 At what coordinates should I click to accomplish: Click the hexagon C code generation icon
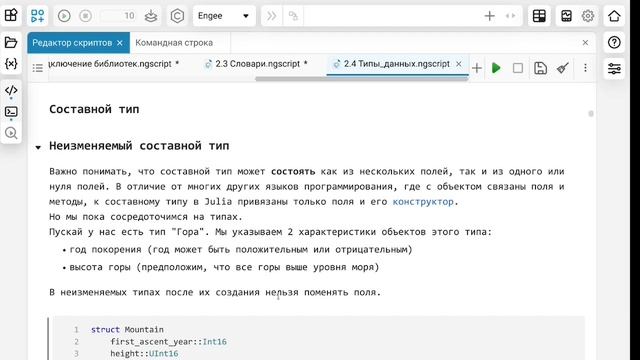pos(177,16)
